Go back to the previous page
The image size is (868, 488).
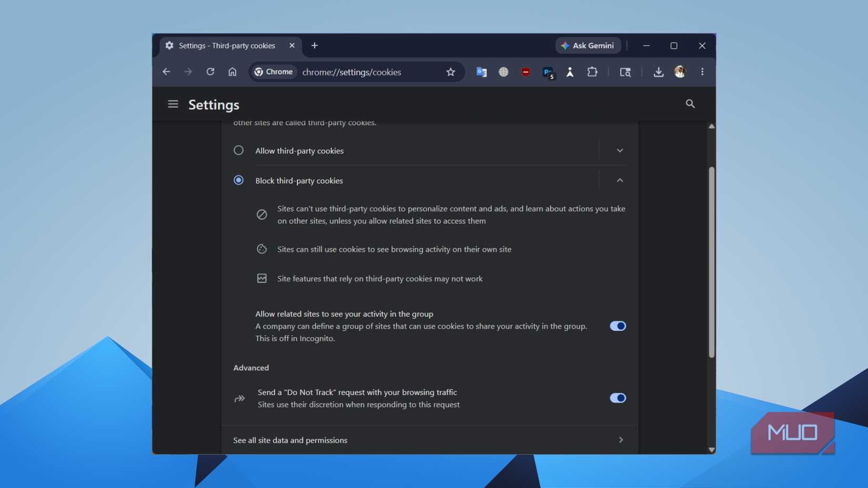point(166,72)
